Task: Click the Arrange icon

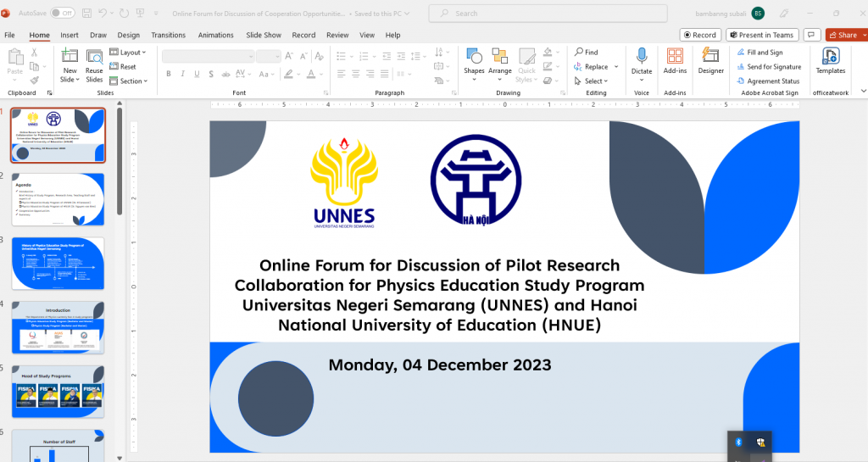Action: pyautogui.click(x=500, y=57)
